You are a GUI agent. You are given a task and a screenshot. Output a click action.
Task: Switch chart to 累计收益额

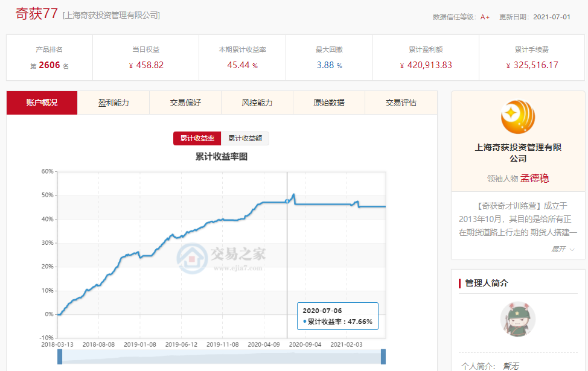click(245, 138)
